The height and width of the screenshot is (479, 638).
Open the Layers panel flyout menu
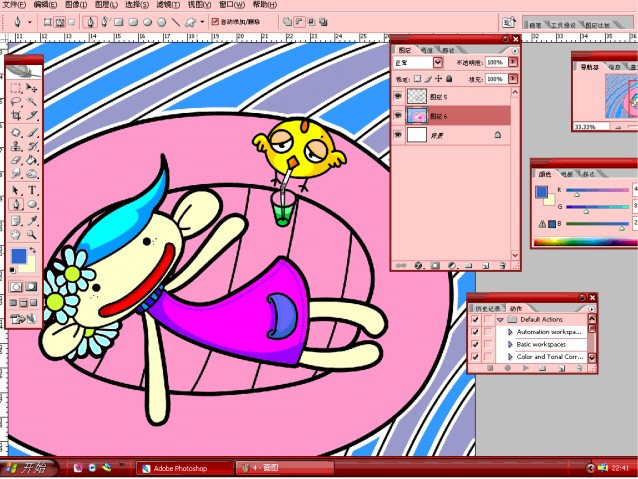pos(515,51)
